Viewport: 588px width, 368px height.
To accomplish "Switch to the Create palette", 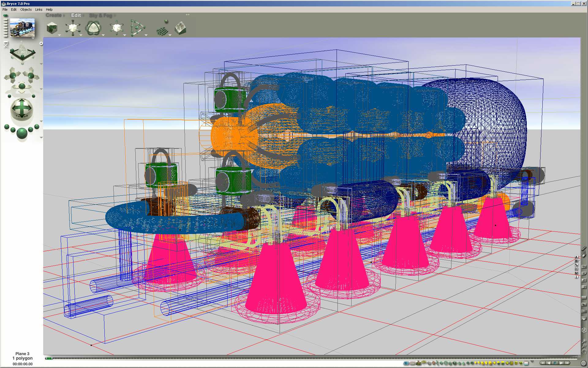I will pos(54,15).
